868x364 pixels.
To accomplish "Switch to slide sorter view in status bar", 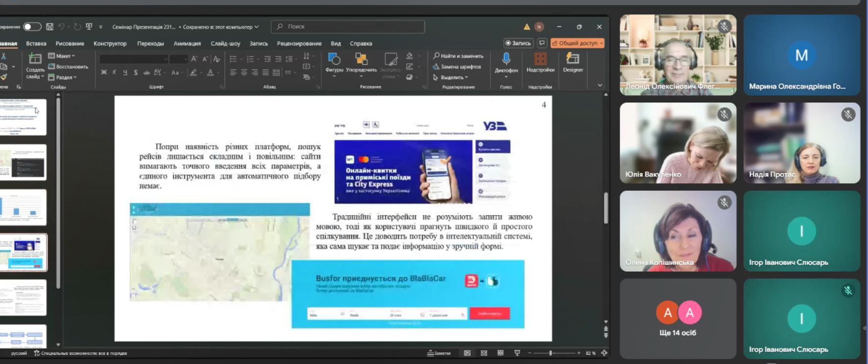I will point(484,353).
